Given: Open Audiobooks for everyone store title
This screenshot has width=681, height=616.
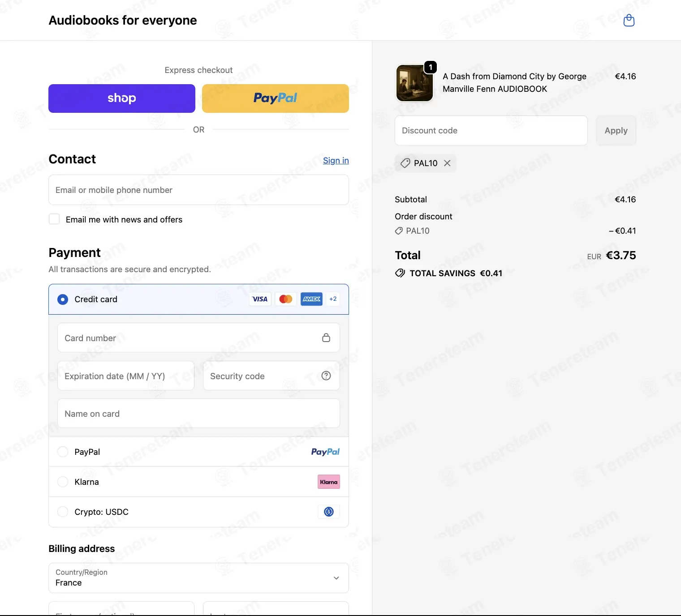Looking at the screenshot, I should pos(123,20).
